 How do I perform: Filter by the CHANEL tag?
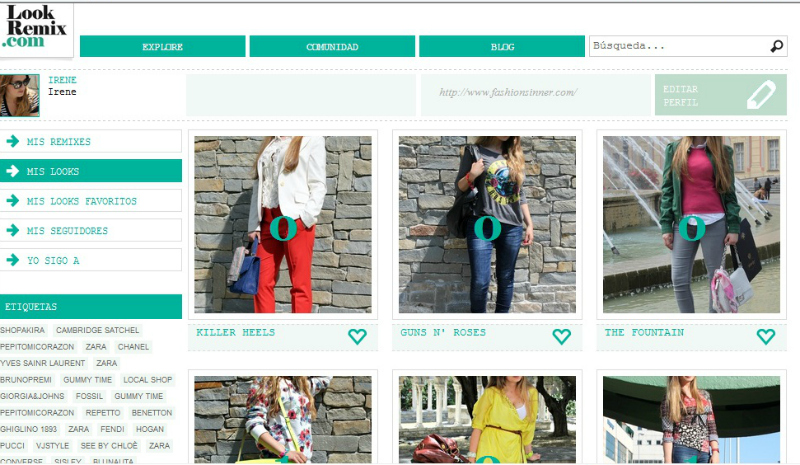133,347
